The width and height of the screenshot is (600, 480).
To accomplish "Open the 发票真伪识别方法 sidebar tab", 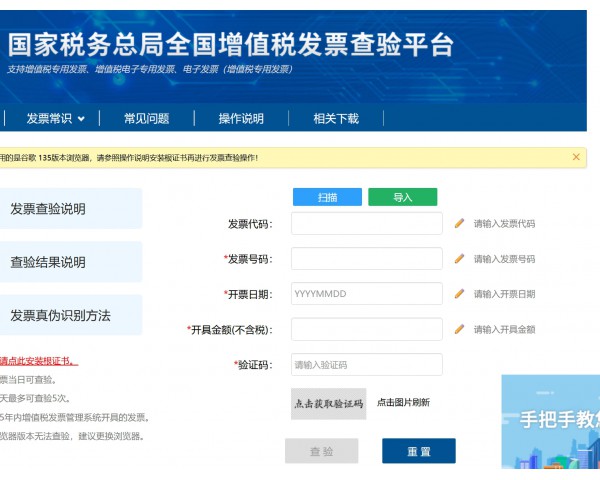I will (71, 315).
